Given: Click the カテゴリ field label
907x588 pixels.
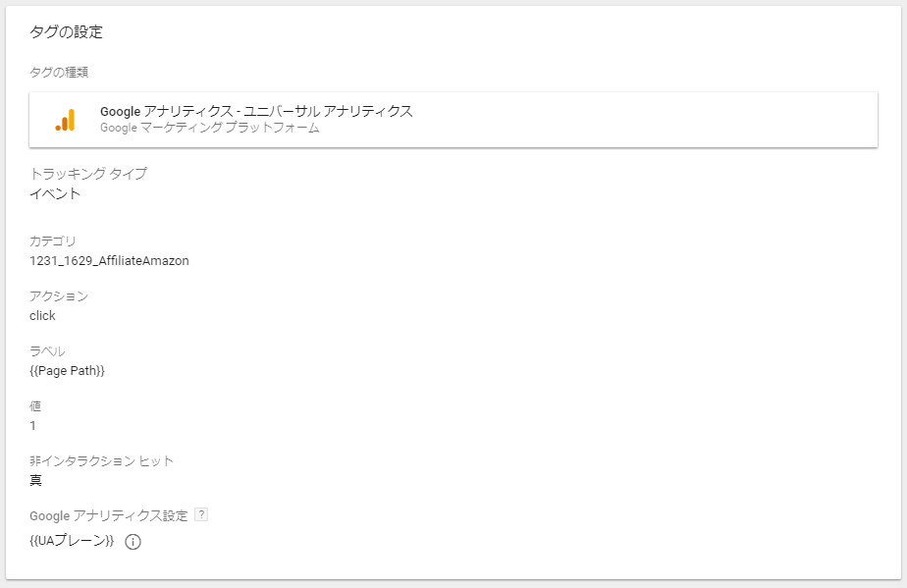Looking at the screenshot, I should [x=53, y=241].
